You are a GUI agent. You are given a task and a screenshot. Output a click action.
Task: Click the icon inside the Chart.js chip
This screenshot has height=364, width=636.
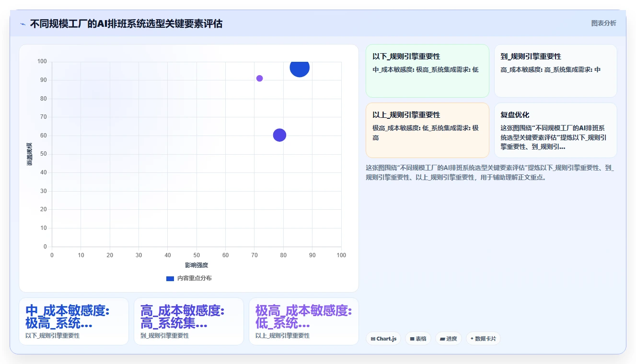tap(373, 339)
